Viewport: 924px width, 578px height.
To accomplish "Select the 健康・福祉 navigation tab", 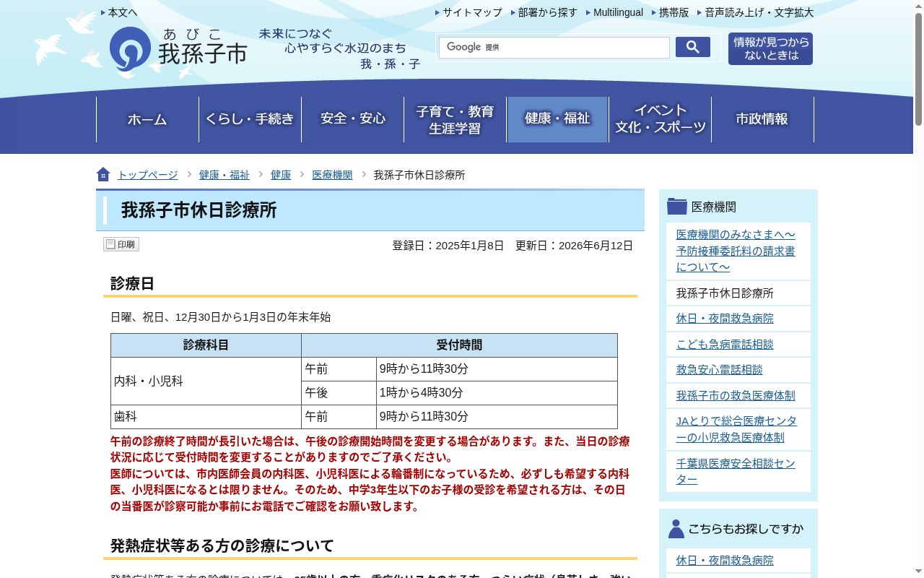I will 557,119.
